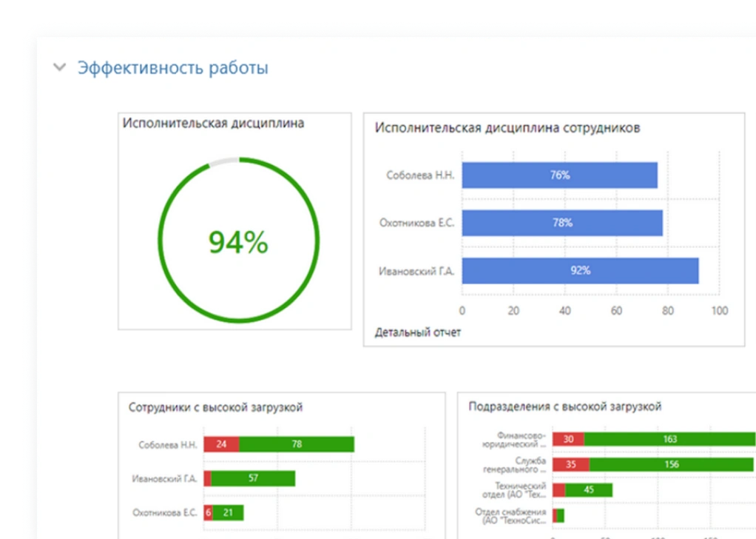The width and height of the screenshot is (756, 539).
Task: Select Ивановский Г.А. 92% blue bar
Action: pyautogui.click(x=580, y=271)
